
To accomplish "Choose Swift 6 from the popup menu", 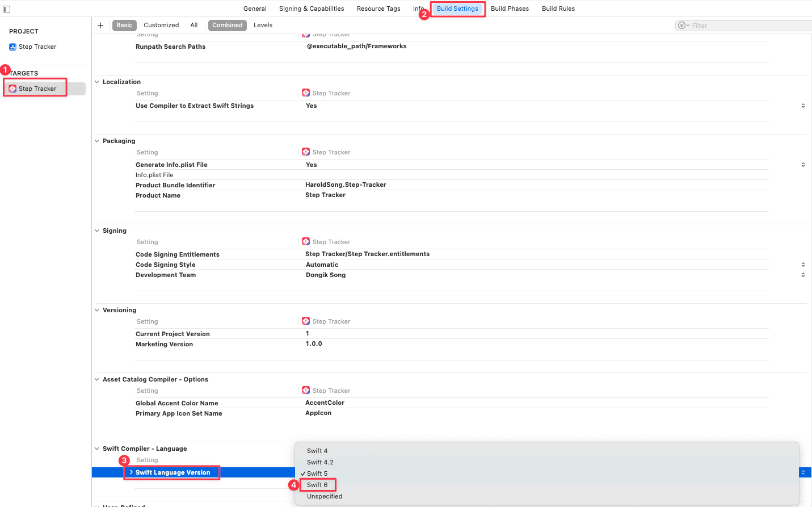I will [x=317, y=485].
